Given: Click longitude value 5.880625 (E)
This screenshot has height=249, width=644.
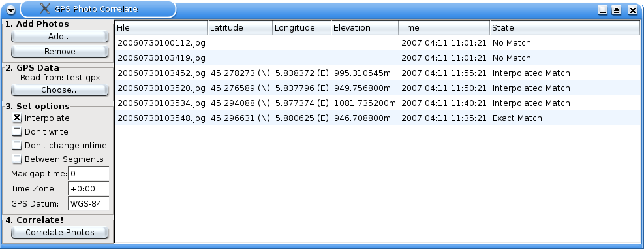Looking at the screenshot, I should tap(302, 118).
